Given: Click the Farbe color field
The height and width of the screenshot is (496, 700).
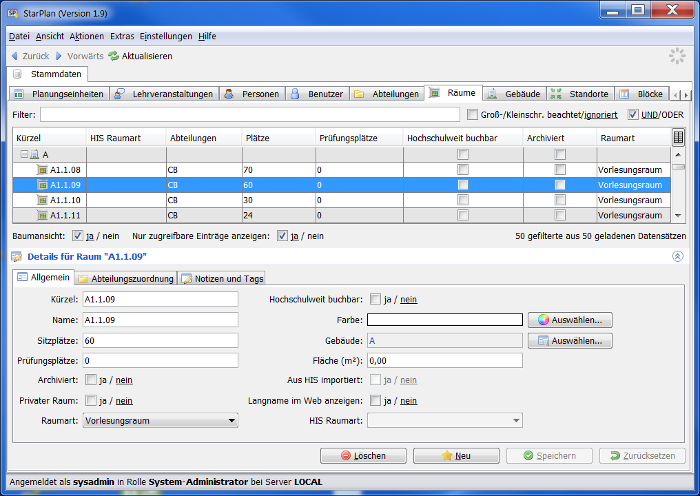Looking at the screenshot, I should pyautogui.click(x=445, y=320).
